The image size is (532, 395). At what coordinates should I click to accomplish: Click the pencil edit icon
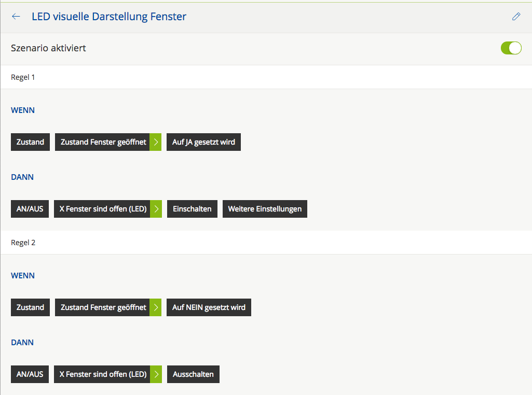[516, 17]
